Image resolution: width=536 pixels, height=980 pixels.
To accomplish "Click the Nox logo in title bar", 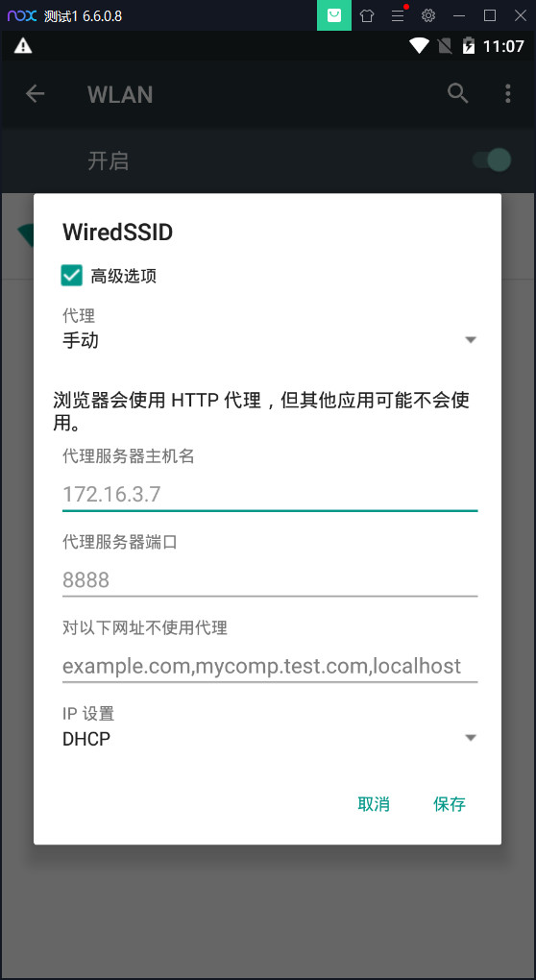I will point(22,15).
